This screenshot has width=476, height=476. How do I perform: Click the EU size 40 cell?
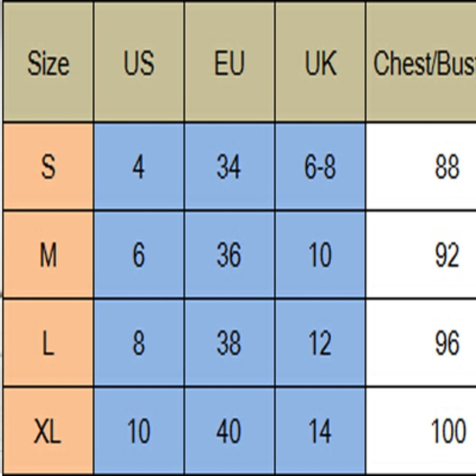pos(229,430)
